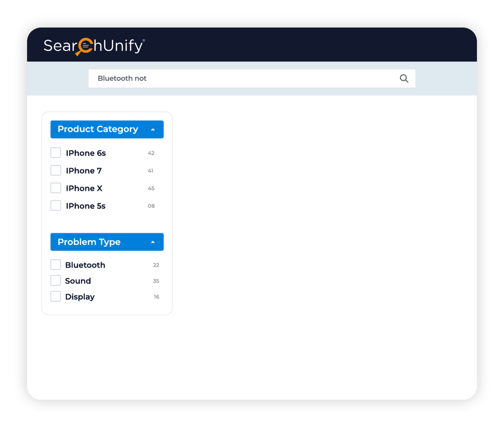Screen dimensions: 504x426
Task: Click the count 16 beside Display
Action: [156, 297]
